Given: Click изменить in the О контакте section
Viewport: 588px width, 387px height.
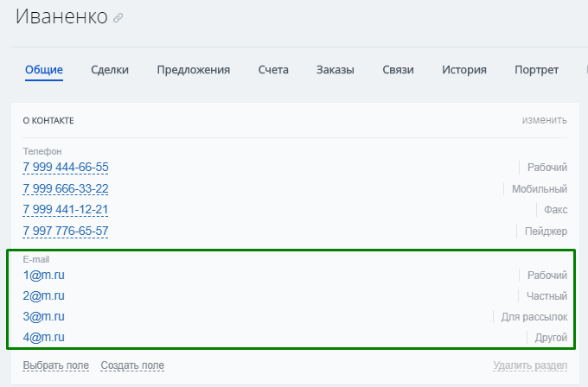Looking at the screenshot, I should click(x=544, y=120).
